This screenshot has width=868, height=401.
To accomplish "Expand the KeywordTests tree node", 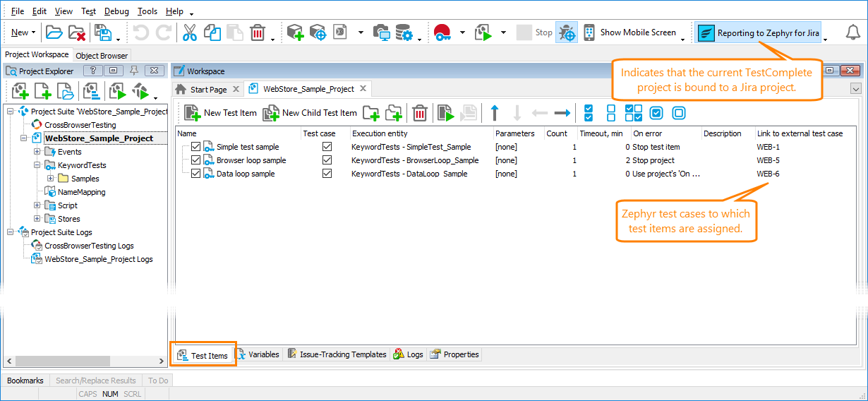I will coord(37,165).
